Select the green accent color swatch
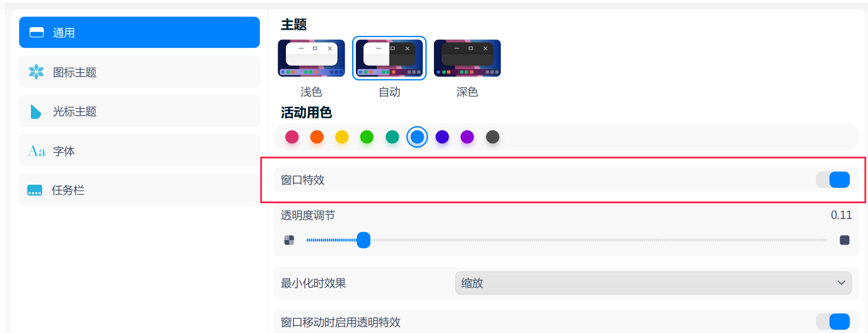The width and height of the screenshot is (868, 333). [367, 137]
